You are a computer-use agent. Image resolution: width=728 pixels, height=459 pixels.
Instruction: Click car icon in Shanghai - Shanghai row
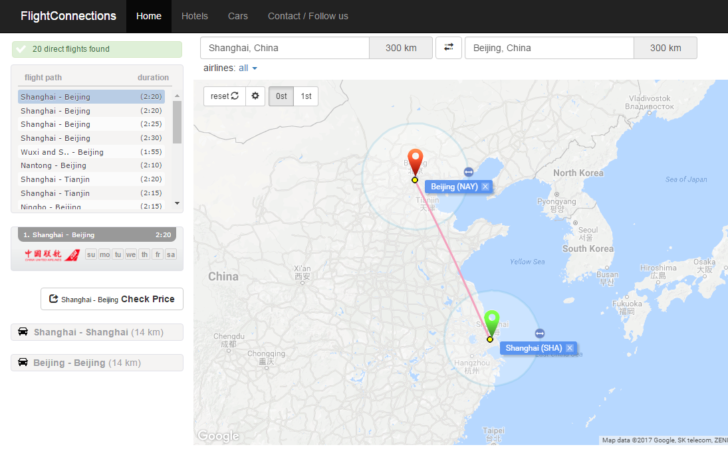[x=23, y=331]
